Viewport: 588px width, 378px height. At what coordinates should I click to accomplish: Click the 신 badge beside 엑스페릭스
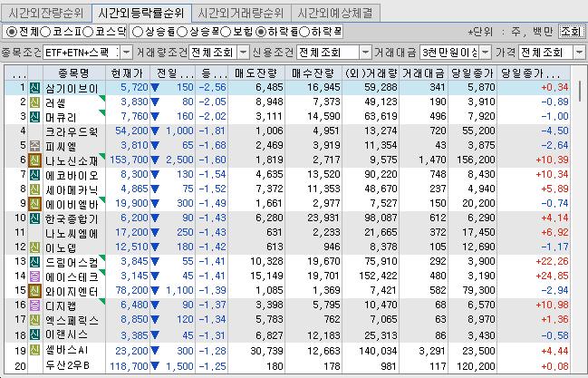[34, 320]
